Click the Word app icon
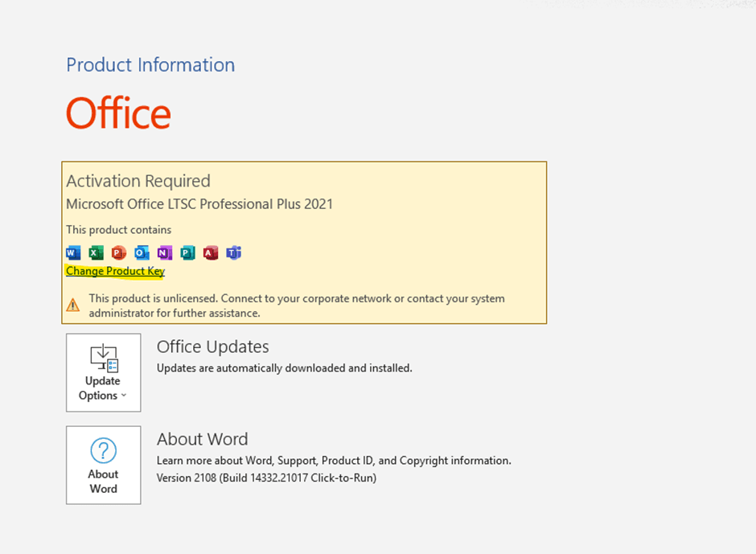Viewport: 756px width, 554px height. (x=73, y=252)
